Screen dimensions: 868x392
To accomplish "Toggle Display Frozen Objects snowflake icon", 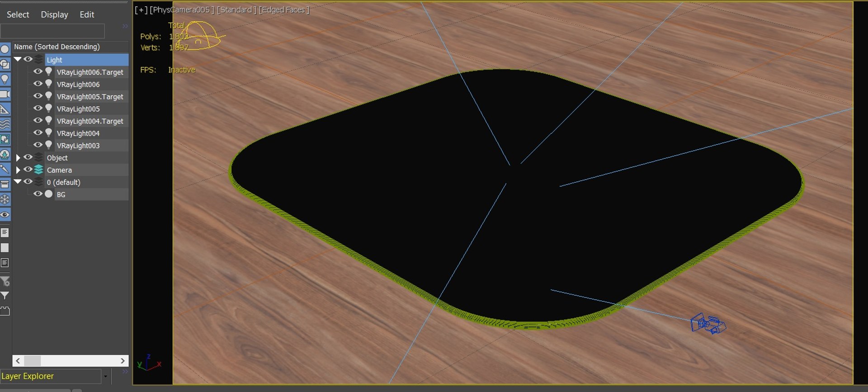I will (5, 199).
